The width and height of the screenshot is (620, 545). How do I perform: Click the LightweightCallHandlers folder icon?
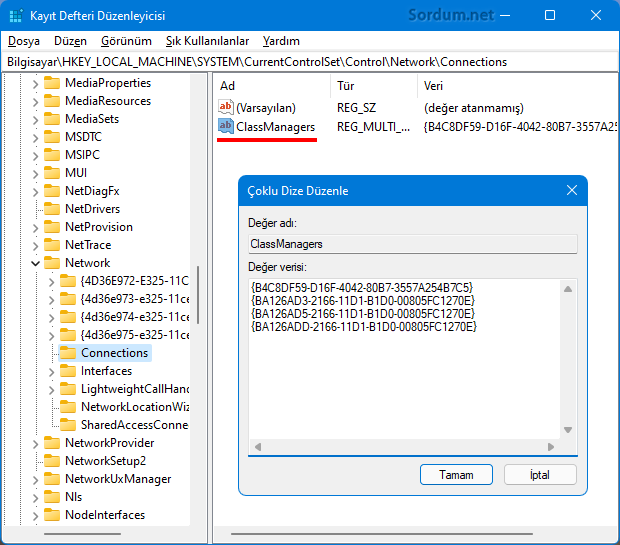tap(68, 389)
